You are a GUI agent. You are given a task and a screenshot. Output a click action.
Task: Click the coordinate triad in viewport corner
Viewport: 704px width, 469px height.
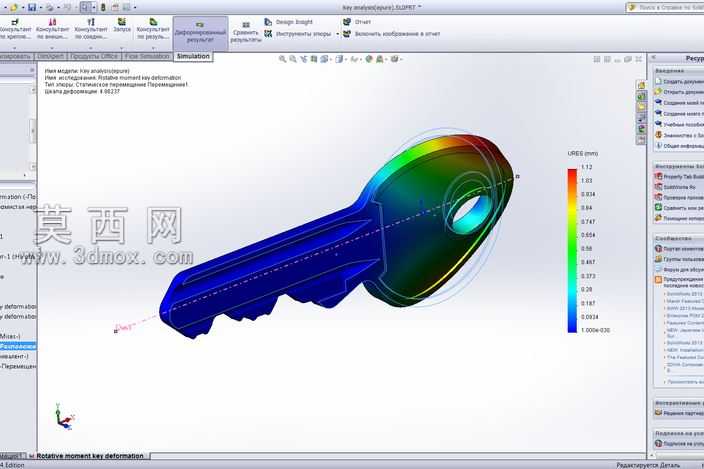coord(64,417)
